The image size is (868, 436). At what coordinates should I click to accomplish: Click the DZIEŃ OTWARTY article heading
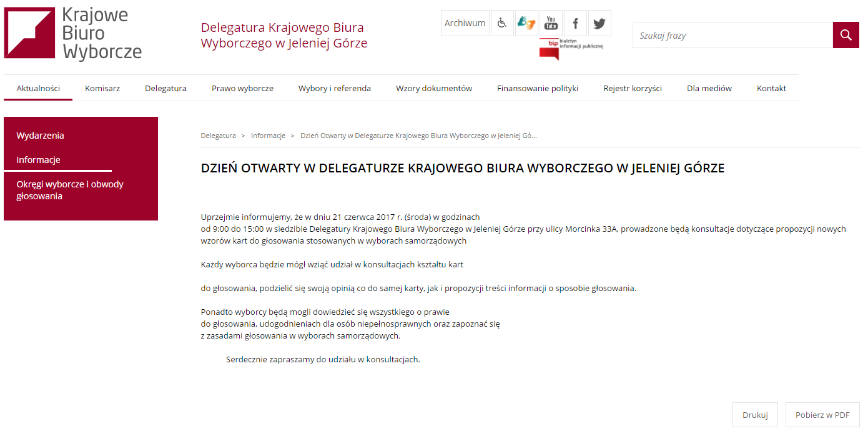[463, 168]
